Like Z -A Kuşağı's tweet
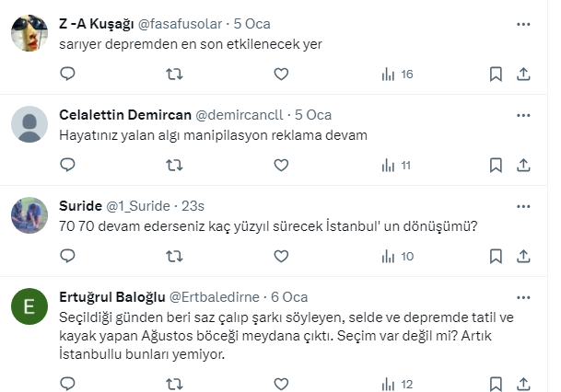The height and width of the screenshot is (392, 561). [x=281, y=74]
